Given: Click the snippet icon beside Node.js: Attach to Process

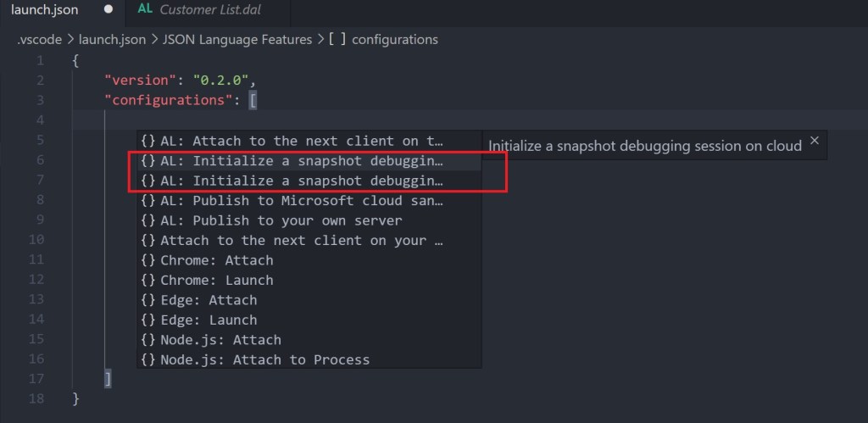Looking at the screenshot, I should (x=148, y=359).
